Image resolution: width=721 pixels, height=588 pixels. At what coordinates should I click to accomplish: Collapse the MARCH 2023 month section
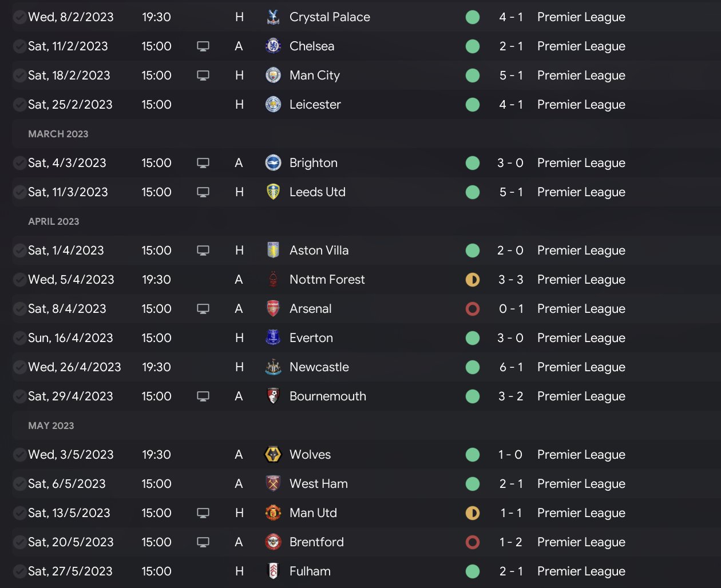click(58, 134)
